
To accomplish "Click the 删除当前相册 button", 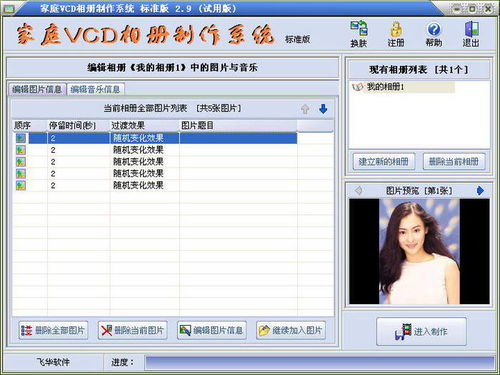I will pyautogui.click(x=454, y=162).
